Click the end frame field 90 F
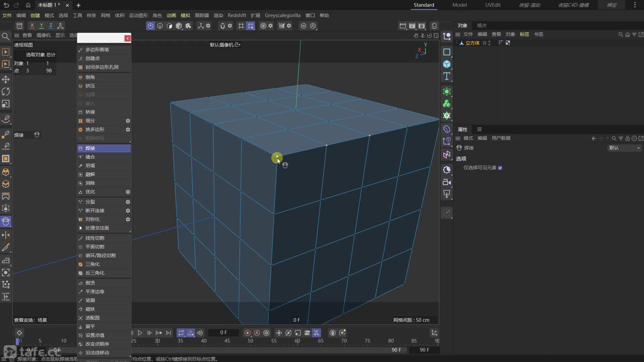This screenshot has width=644, height=362. [424, 350]
